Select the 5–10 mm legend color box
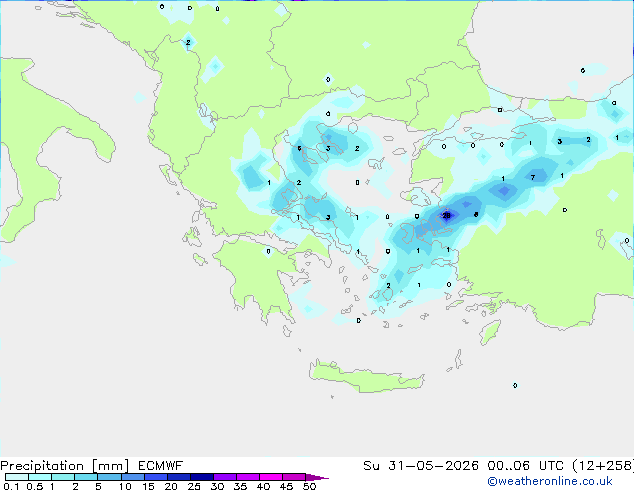 [x=110, y=477]
